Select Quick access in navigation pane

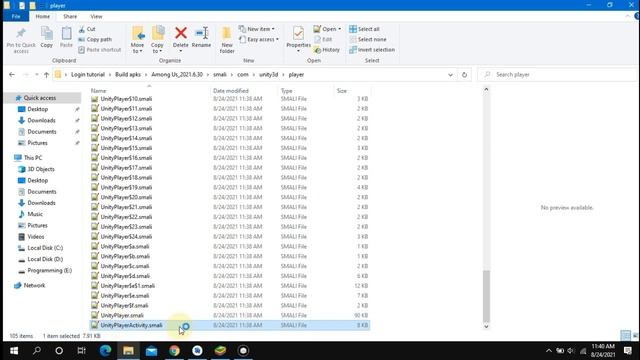(40, 98)
